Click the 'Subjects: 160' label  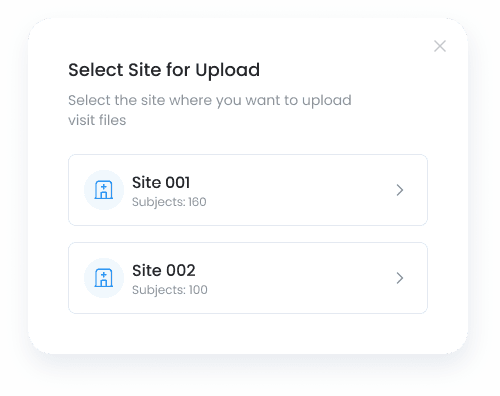click(169, 202)
